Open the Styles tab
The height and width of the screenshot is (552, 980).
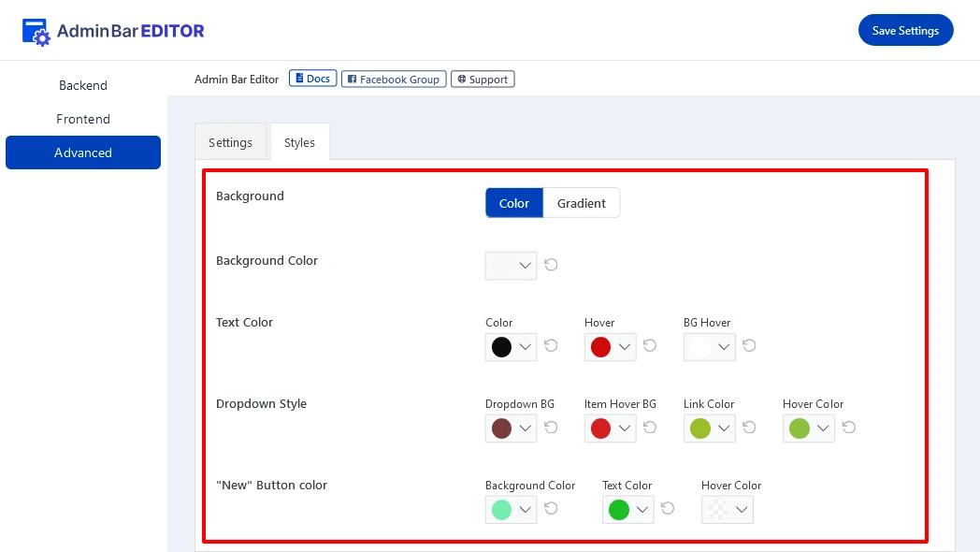tap(299, 141)
